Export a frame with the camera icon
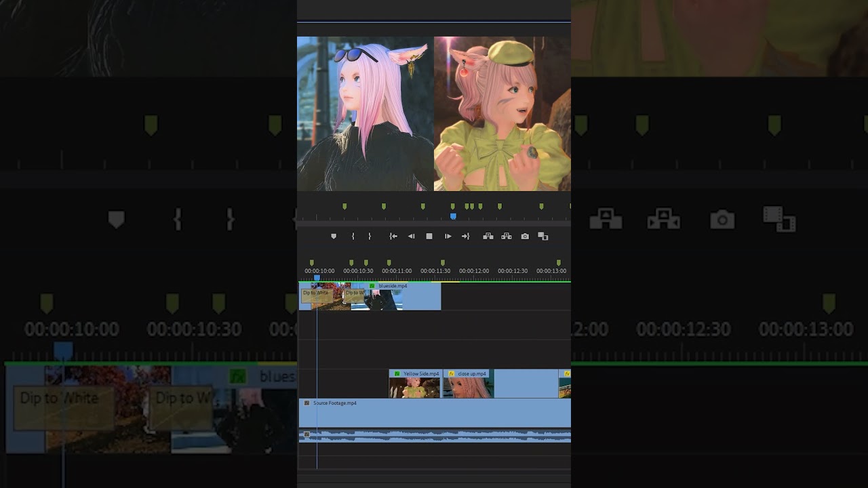 [525, 237]
